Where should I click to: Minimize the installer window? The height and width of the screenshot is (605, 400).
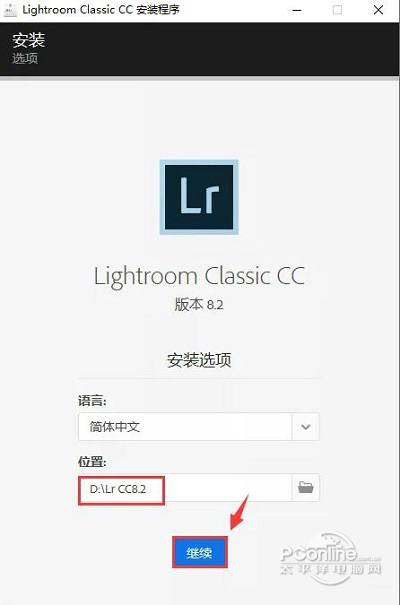297,10
